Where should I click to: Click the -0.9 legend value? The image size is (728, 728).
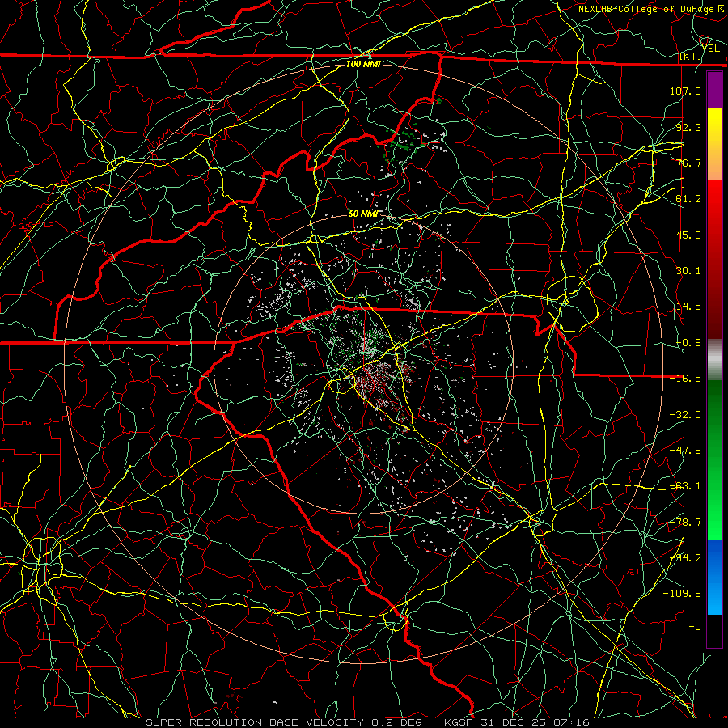click(x=688, y=343)
